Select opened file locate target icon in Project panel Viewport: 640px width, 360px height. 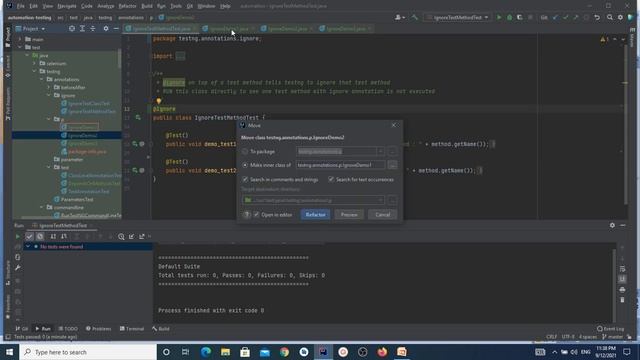click(72, 29)
